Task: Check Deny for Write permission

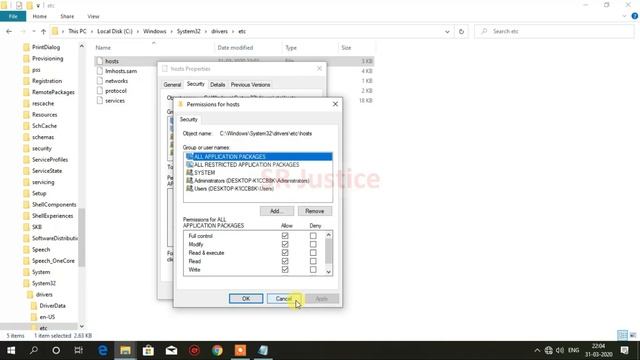Action: coord(313,269)
